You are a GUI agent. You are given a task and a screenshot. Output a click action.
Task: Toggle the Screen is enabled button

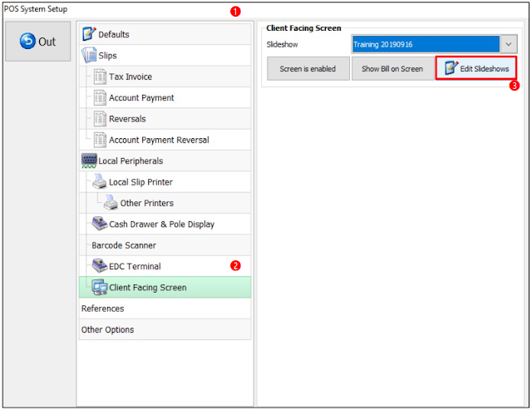pyautogui.click(x=308, y=68)
